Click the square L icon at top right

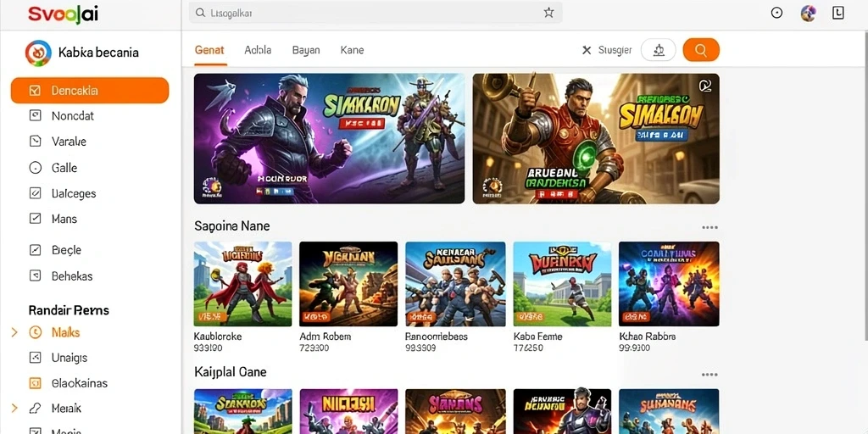tap(838, 14)
